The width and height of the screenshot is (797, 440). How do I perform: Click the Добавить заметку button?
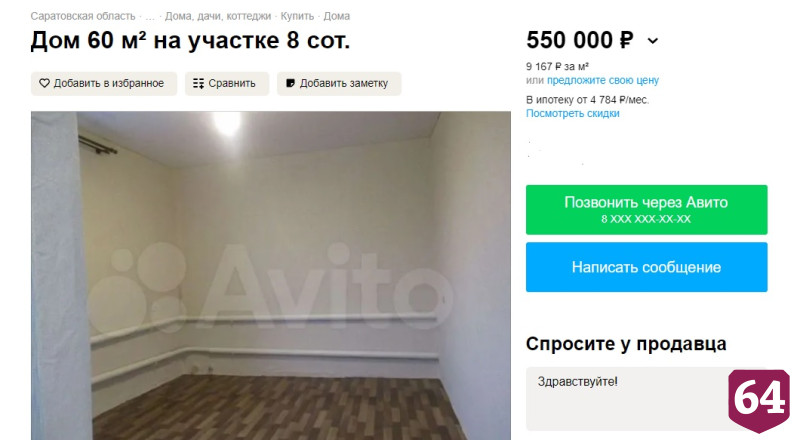tap(339, 83)
